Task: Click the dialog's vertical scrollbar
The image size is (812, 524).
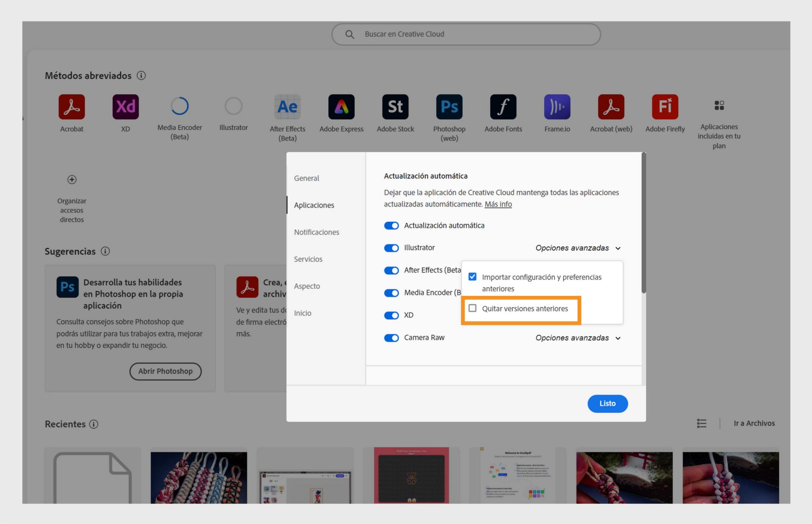Action: pos(644,223)
